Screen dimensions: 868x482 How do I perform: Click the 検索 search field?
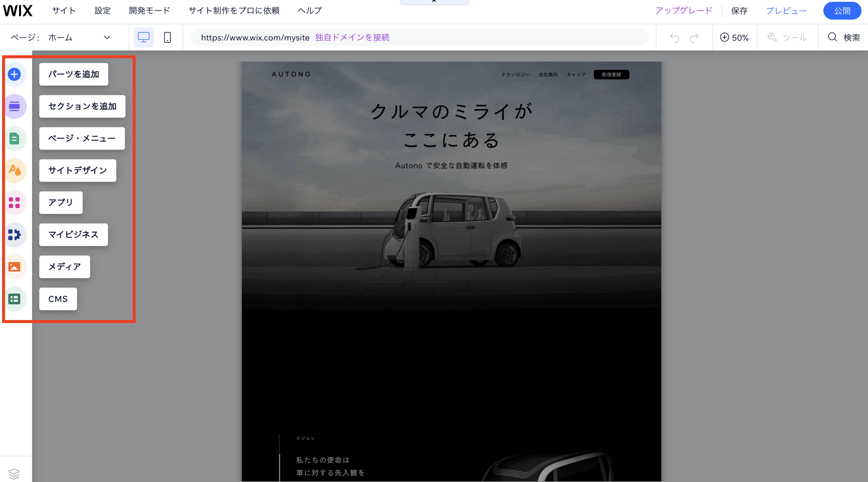[844, 37]
